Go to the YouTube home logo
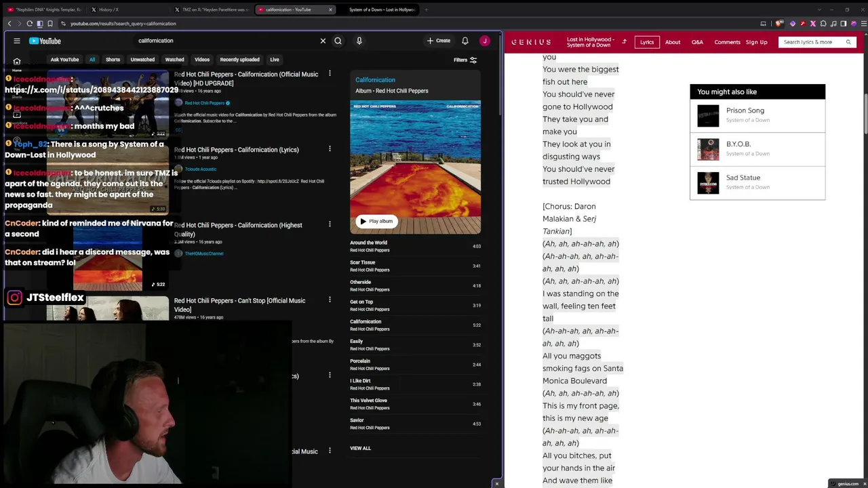This screenshot has height=488, width=868. (45, 41)
